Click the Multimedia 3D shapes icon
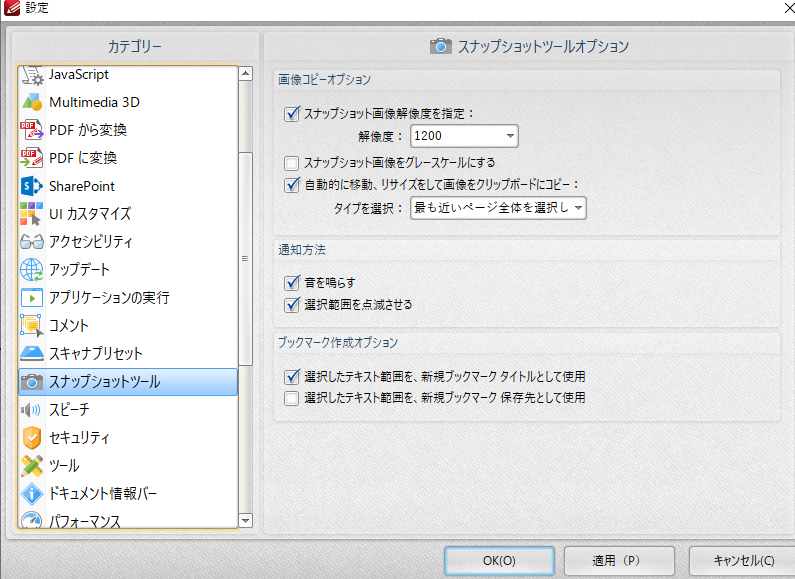Screen dimensions: 795x579 click(x=32, y=102)
